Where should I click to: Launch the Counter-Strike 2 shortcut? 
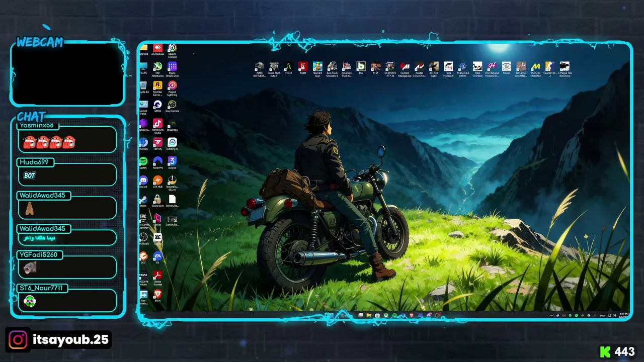[x=550, y=69]
